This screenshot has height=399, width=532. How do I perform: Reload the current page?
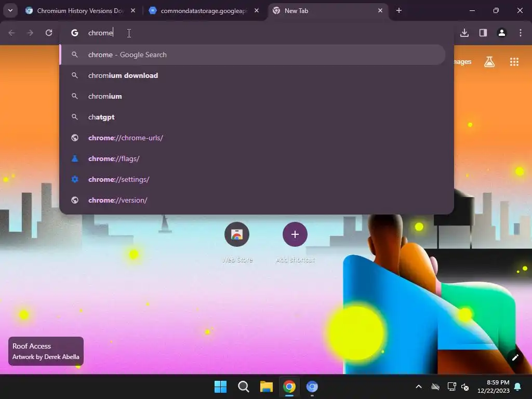(x=49, y=33)
